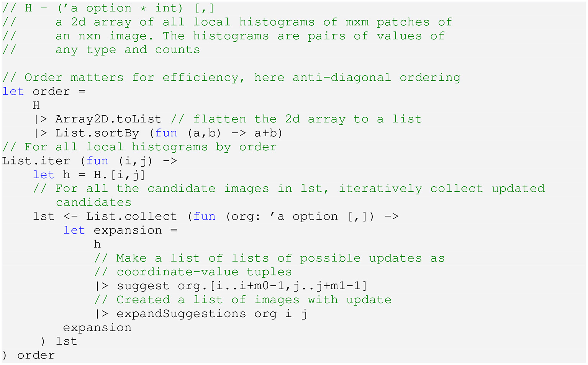The image size is (588, 365).
Task: Click the 'let' keyword before order
Action: point(13,92)
